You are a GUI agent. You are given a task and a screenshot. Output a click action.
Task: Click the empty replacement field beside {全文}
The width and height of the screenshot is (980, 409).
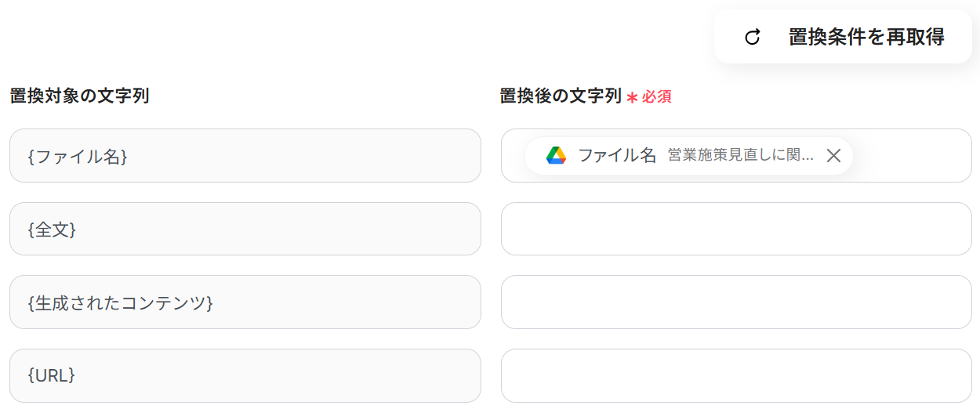coord(735,229)
